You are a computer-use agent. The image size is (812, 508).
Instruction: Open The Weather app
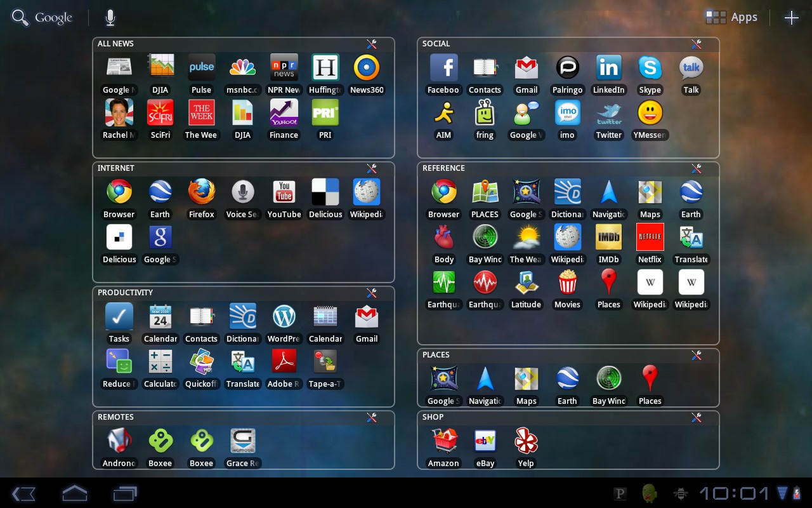coord(526,237)
